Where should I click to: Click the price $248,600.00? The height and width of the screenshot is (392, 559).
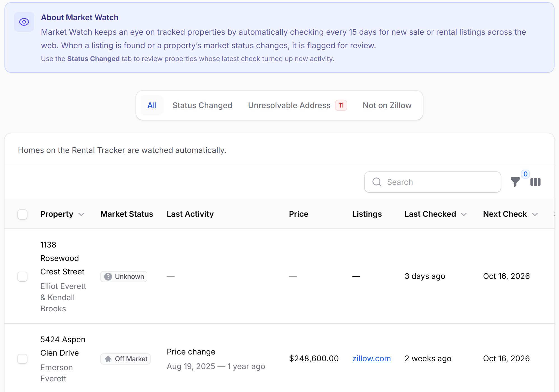314,358
